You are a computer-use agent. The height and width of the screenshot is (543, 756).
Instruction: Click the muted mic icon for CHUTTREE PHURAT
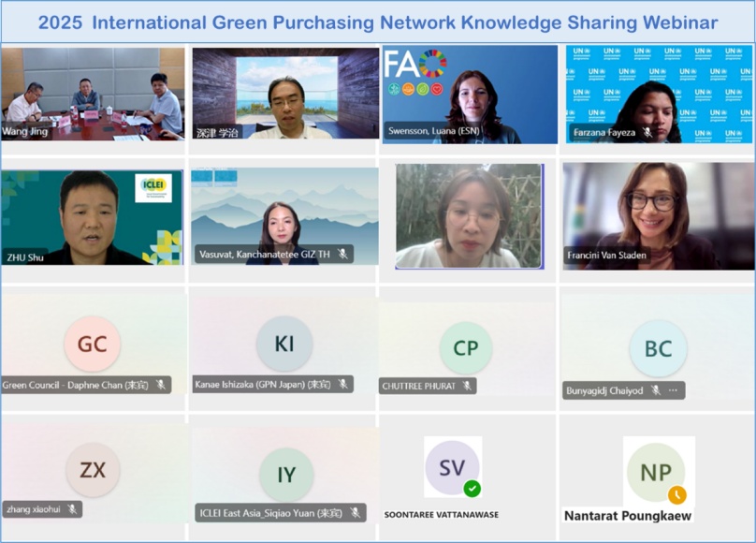coord(466,386)
